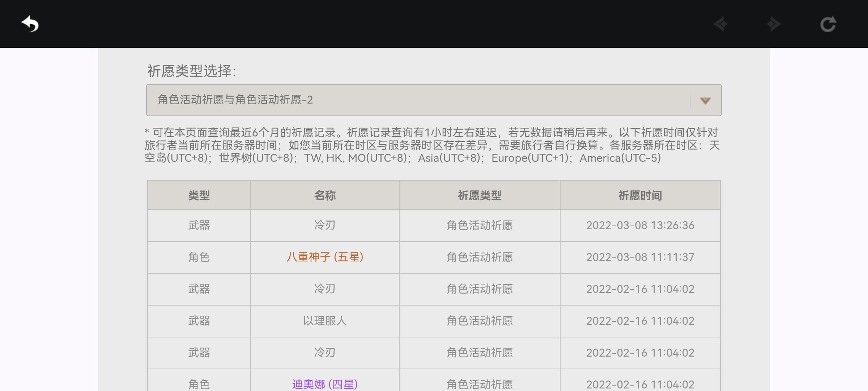Click the 祈愿类型 column header

click(x=480, y=195)
